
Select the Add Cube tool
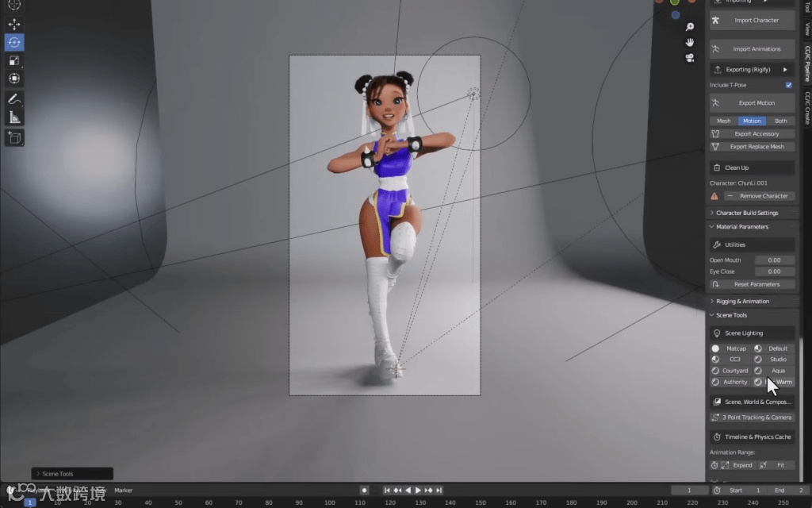[x=14, y=138]
